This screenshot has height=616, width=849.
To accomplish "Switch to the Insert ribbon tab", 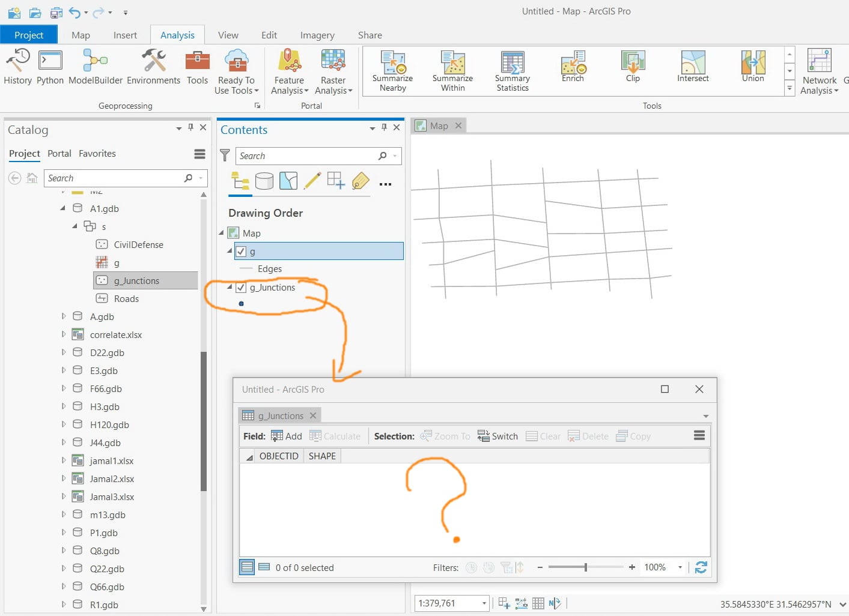I will (x=125, y=35).
